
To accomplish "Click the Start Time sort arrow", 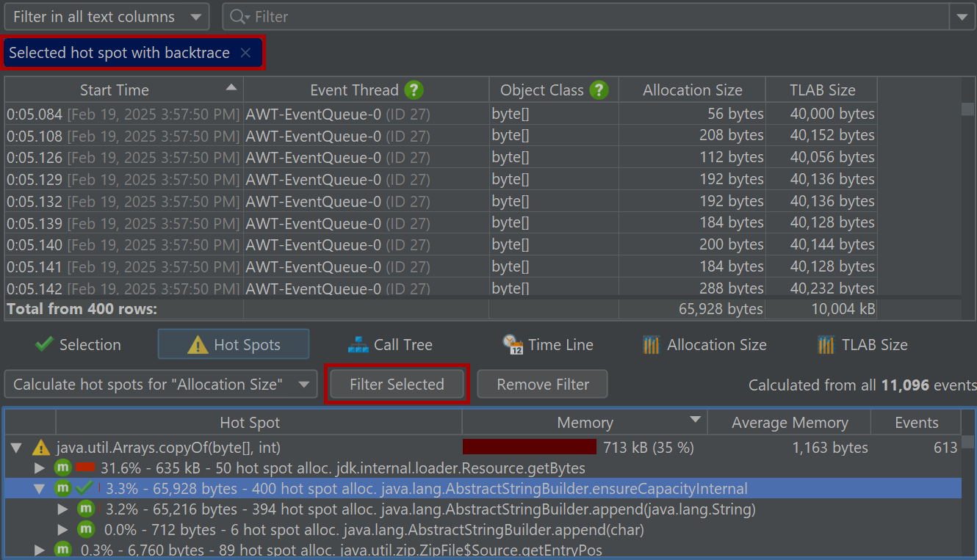I will [231, 87].
